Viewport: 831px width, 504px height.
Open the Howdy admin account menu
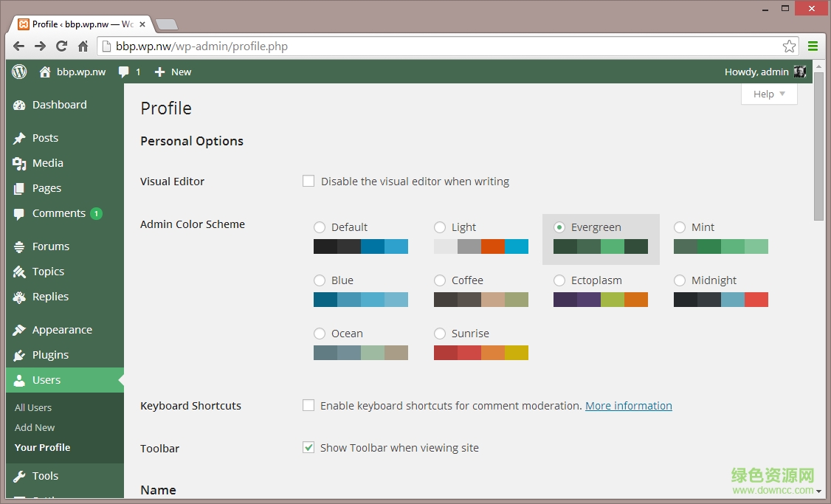(760, 72)
